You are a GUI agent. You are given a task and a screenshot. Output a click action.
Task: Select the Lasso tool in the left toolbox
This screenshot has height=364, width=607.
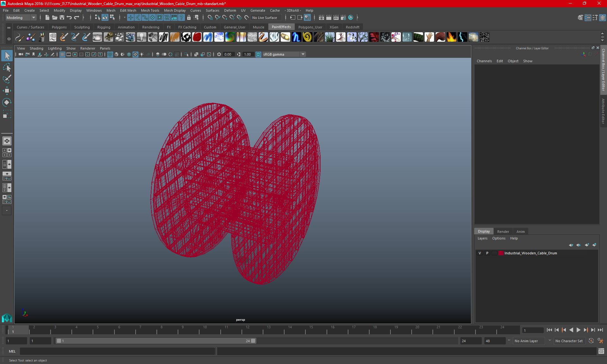pos(7,67)
